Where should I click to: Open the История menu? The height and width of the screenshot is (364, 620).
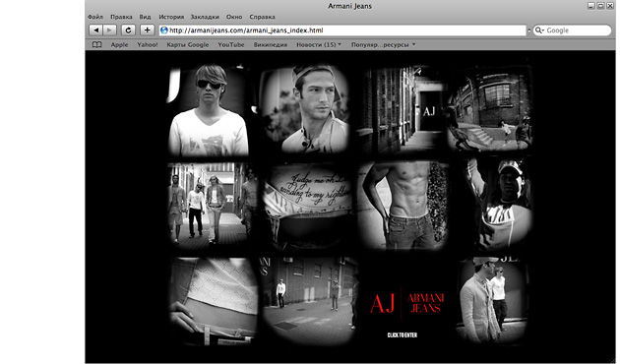point(171,17)
